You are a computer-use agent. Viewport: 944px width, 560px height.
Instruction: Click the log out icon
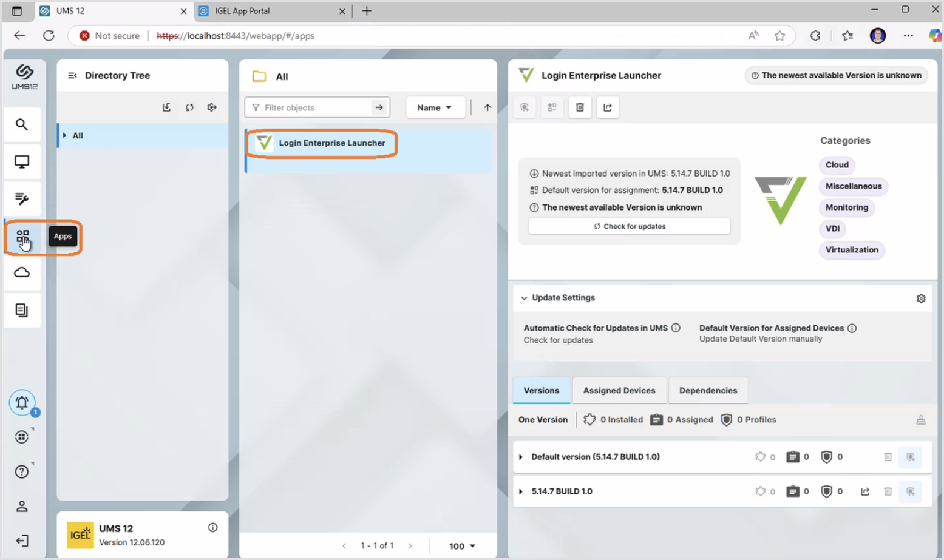(22, 541)
